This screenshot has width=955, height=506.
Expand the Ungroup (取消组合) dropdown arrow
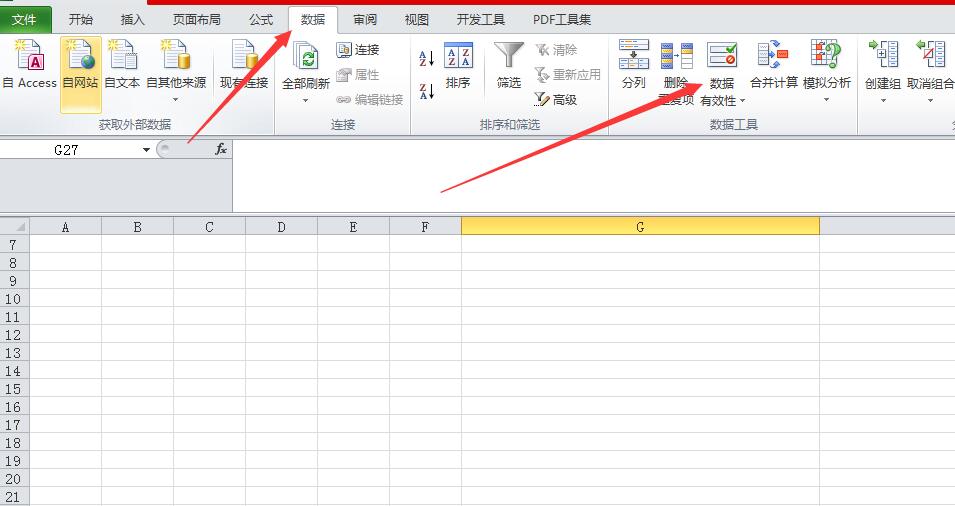930,100
